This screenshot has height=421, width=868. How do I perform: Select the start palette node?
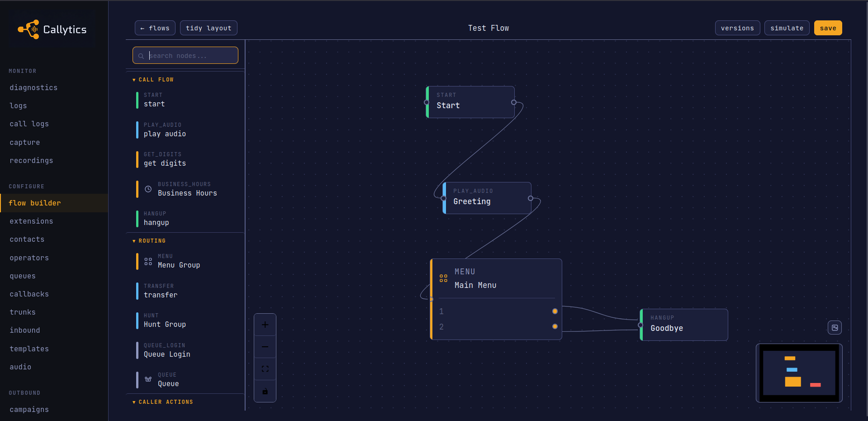tap(185, 100)
